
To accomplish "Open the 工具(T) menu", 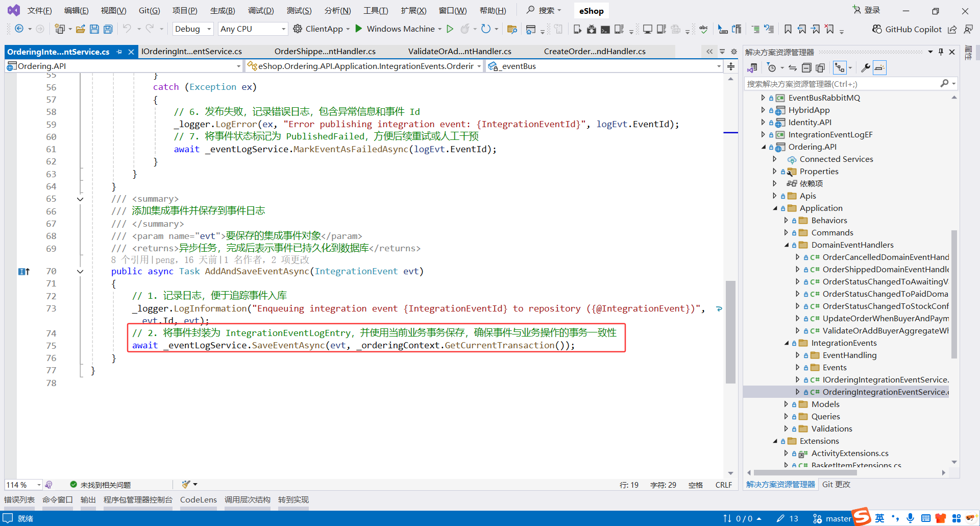I will point(376,11).
